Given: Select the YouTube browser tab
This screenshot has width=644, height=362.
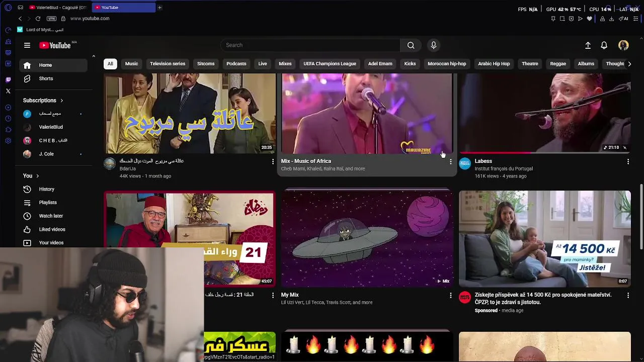Looking at the screenshot, I should (x=123, y=8).
